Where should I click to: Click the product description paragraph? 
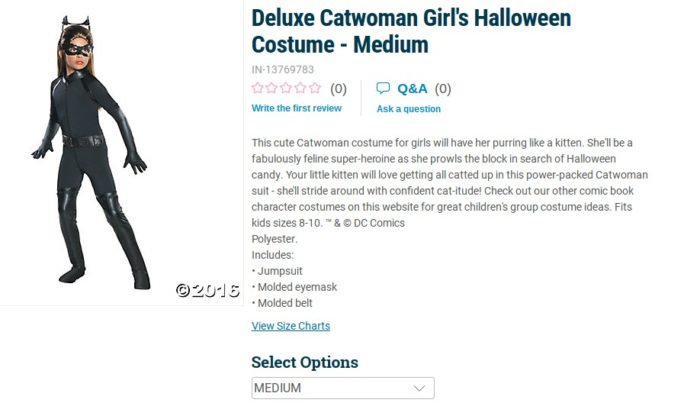pos(450,183)
